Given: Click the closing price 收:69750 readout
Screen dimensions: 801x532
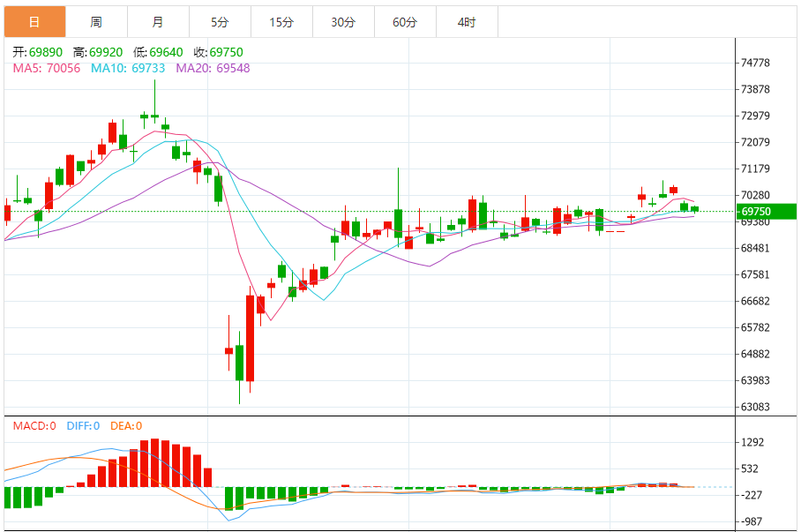Looking at the screenshot, I should click(x=219, y=52).
